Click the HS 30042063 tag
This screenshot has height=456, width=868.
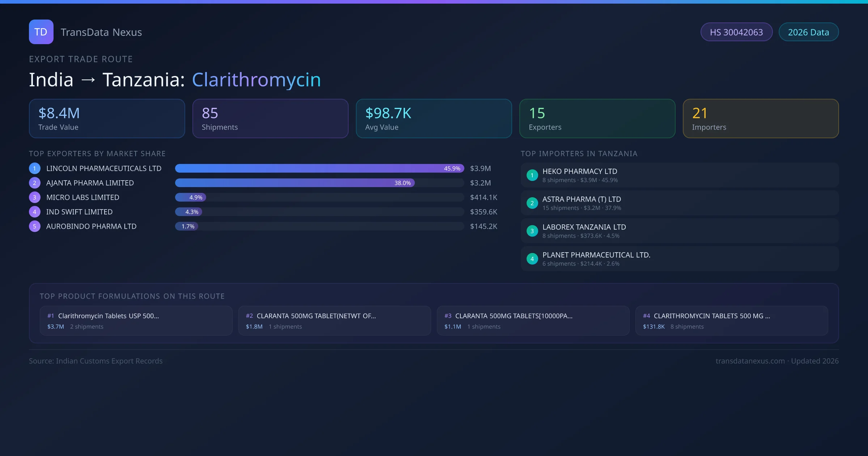pos(736,32)
